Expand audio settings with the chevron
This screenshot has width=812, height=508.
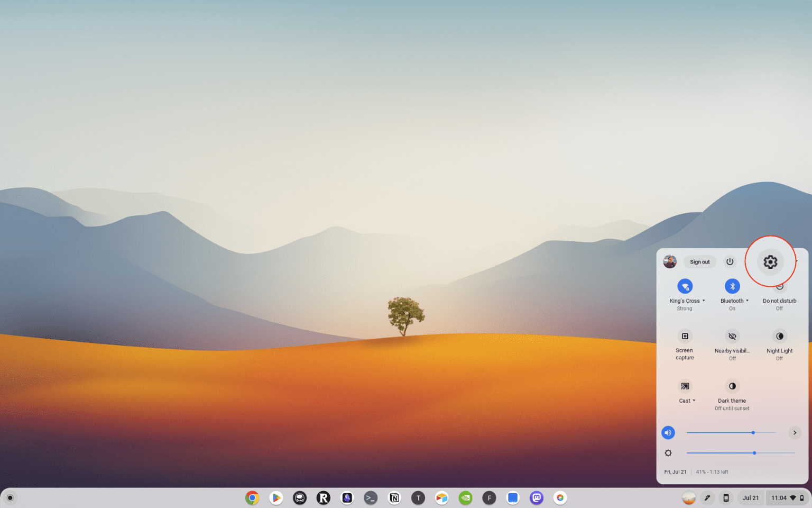[x=794, y=432]
